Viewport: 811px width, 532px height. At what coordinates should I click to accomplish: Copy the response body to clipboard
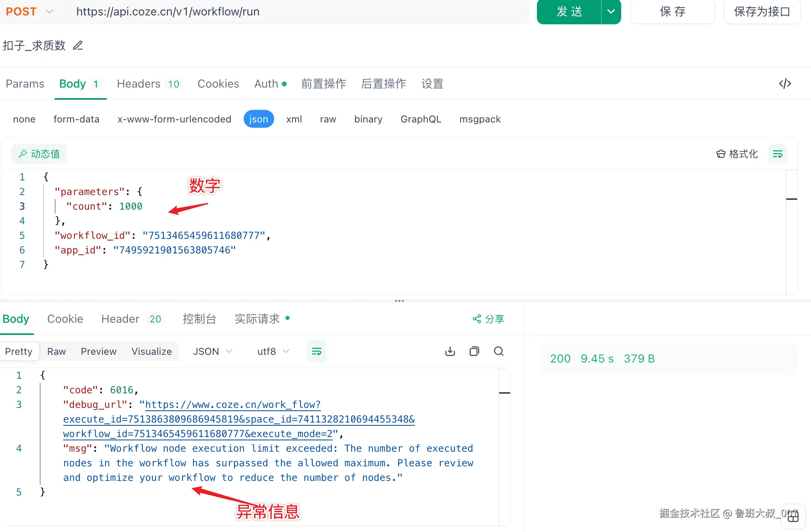474,351
